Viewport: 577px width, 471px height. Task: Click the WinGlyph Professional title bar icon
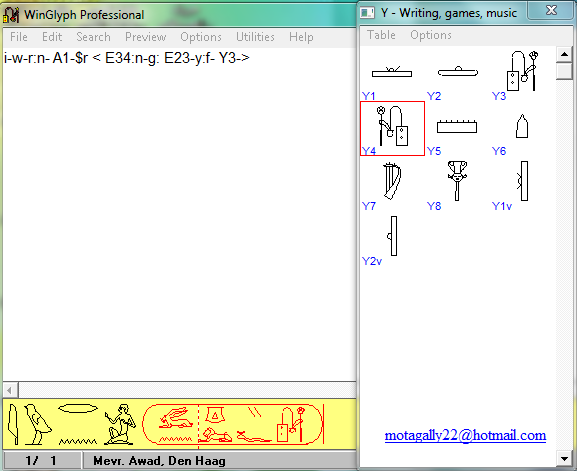11,15
